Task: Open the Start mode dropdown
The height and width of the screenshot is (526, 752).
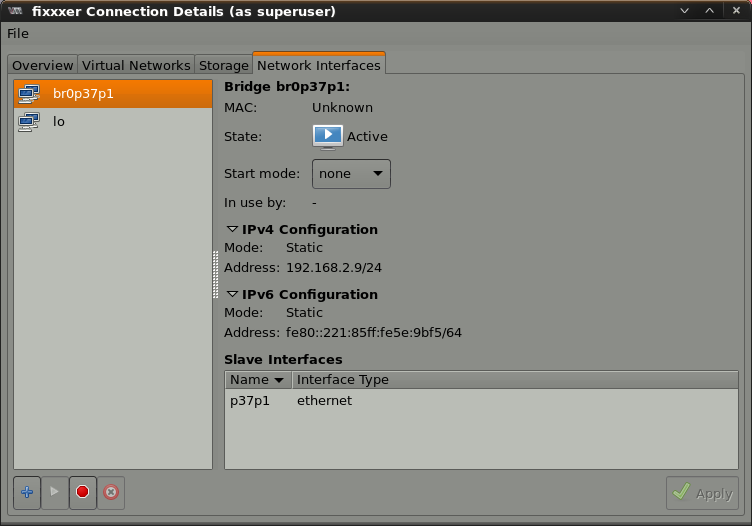Action: [x=351, y=174]
